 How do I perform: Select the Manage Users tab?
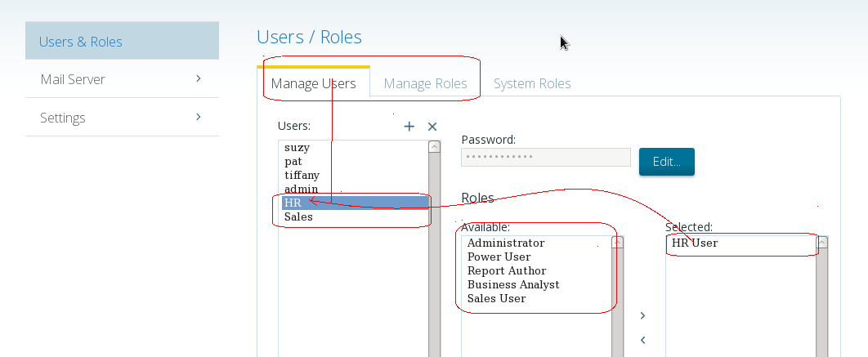pos(313,83)
